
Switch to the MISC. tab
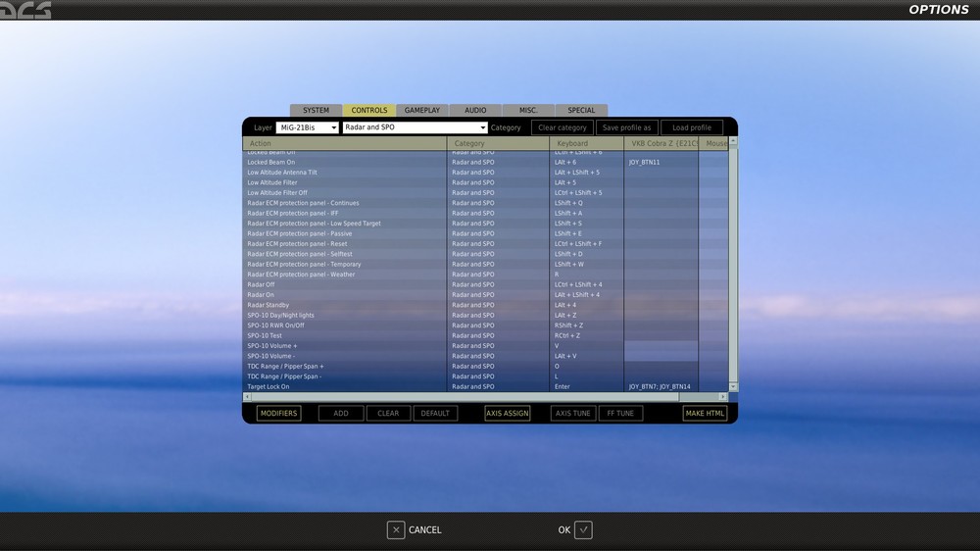pyautogui.click(x=528, y=110)
